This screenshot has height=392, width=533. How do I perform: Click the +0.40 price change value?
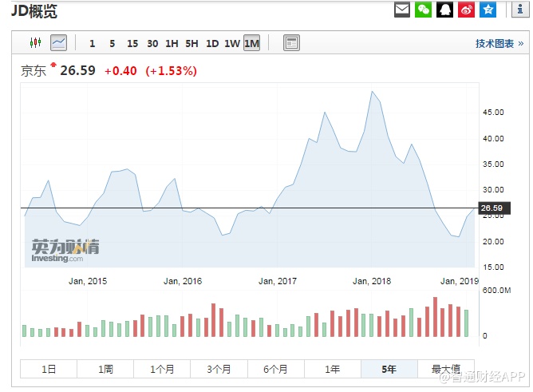(120, 71)
